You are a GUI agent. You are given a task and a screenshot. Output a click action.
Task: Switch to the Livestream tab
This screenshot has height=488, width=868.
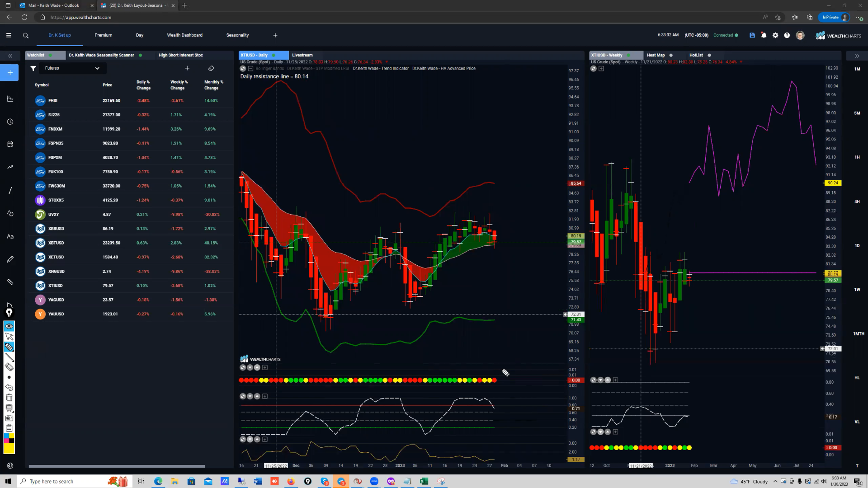302,55
